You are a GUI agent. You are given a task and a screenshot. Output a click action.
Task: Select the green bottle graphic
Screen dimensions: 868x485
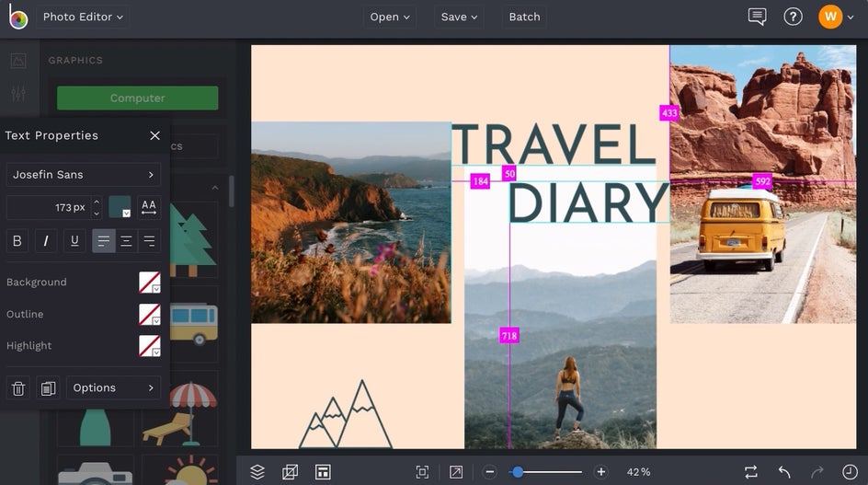click(96, 427)
